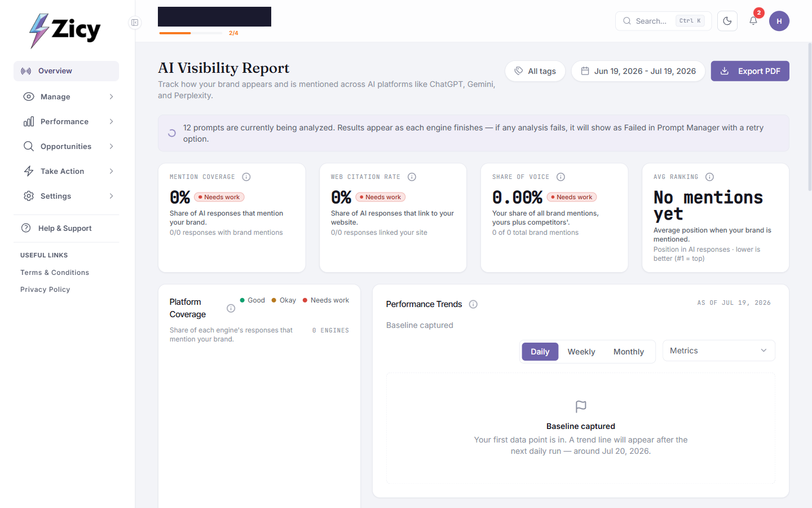This screenshot has height=508, width=812.
Task: Open user avatar H menu
Action: [x=779, y=21]
